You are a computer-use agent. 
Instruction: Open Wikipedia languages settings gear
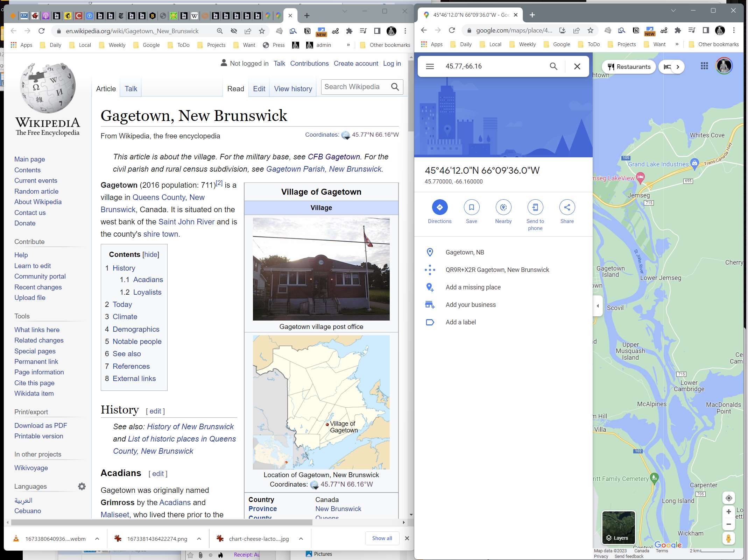[x=82, y=486]
